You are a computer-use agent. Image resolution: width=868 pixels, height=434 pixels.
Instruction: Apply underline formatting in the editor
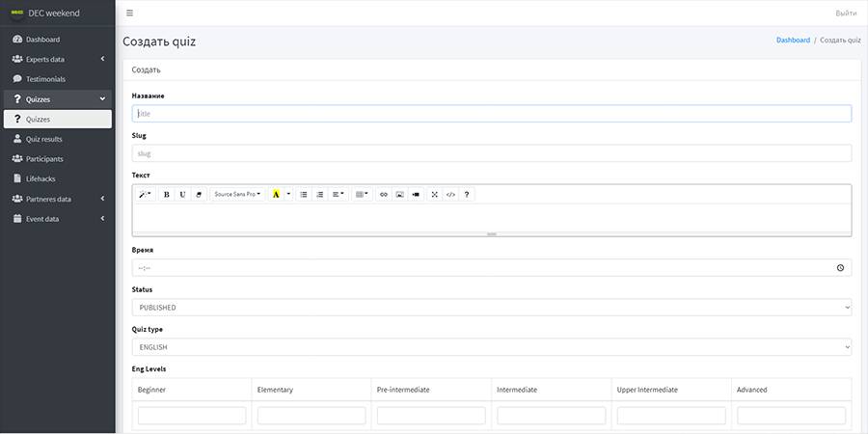(x=182, y=194)
